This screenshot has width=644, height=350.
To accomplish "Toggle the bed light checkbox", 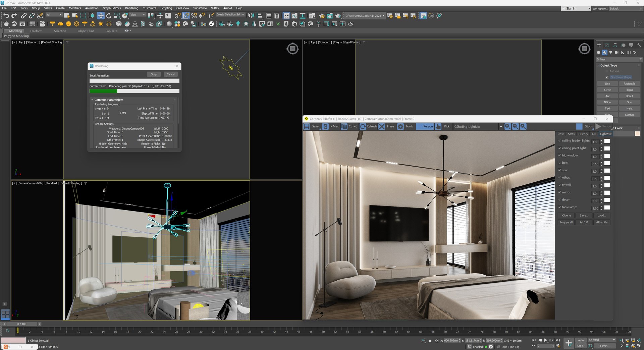I will (x=559, y=163).
